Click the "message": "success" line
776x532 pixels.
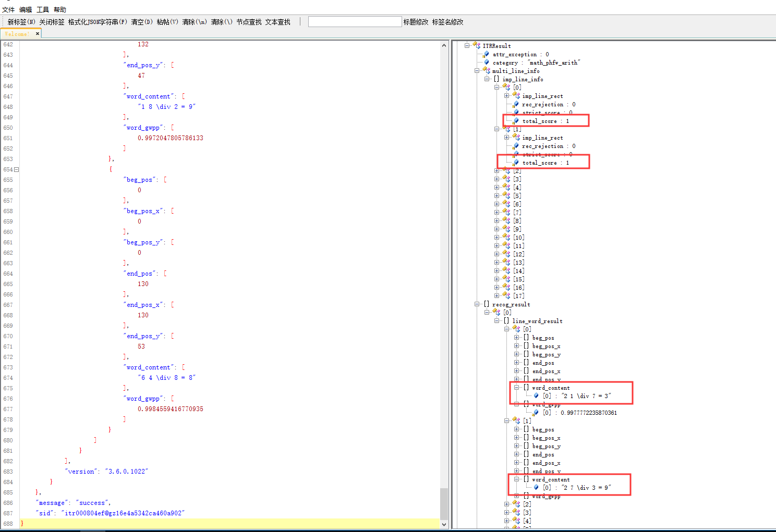[x=74, y=503]
